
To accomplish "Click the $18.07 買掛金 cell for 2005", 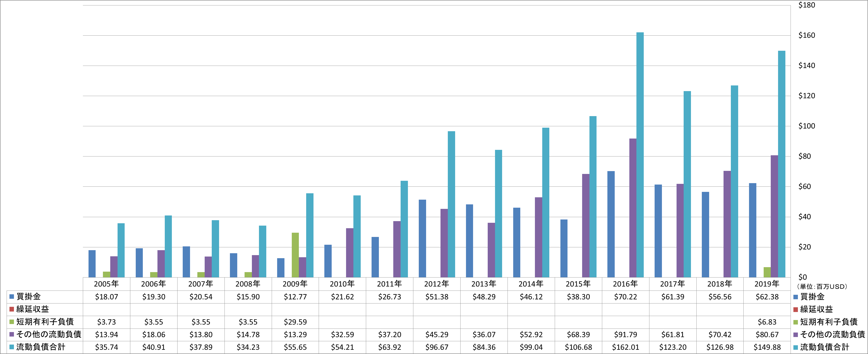I will 106,297.
